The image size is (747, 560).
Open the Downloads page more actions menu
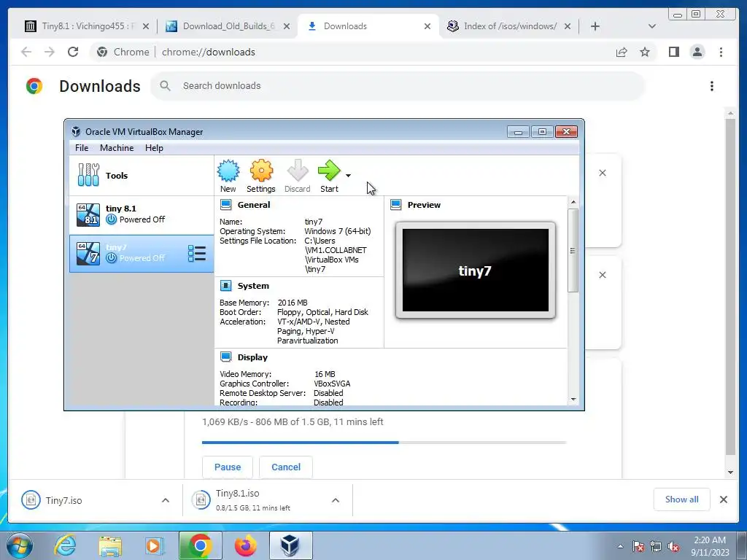coord(712,86)
